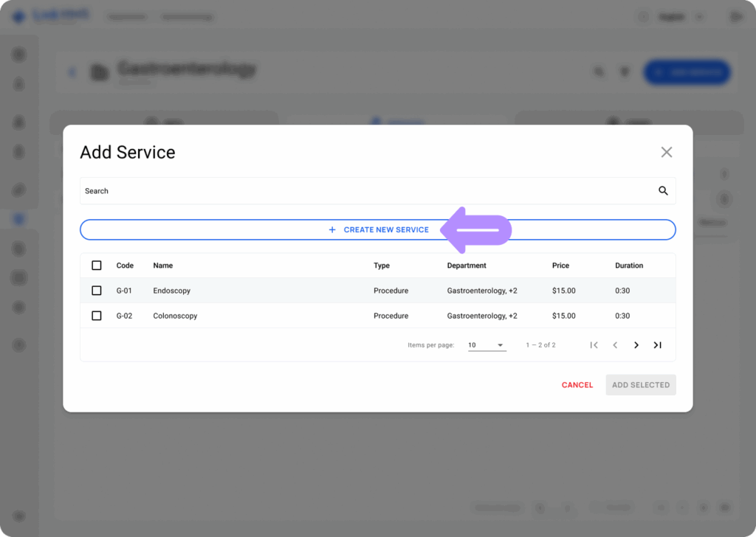Expand the English language selector
The image size is (756, 537).
681,15
